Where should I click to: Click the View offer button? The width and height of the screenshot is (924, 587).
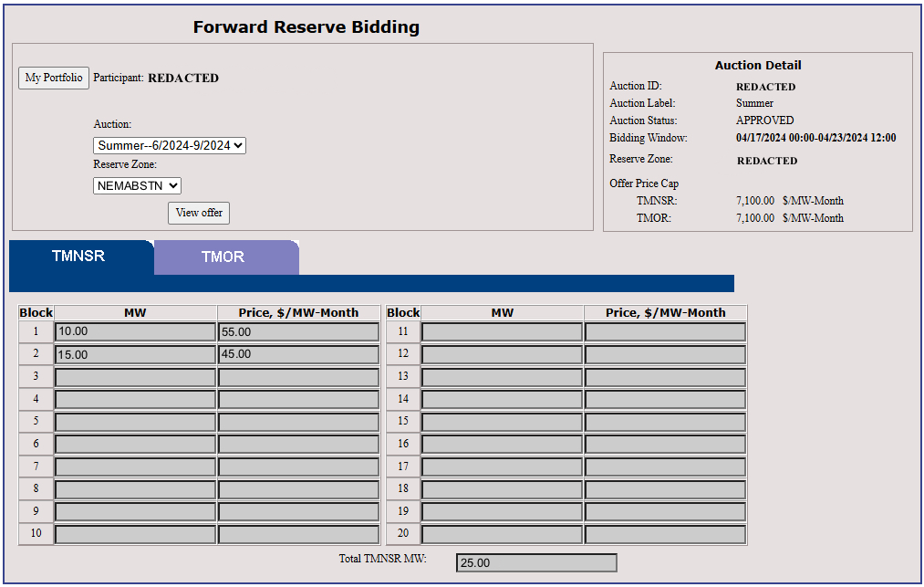199,213
